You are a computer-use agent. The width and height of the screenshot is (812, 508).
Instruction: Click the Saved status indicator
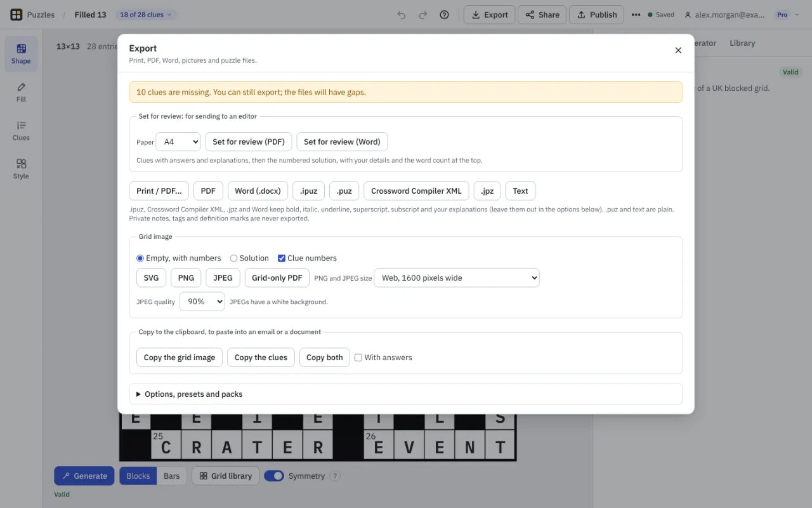pyautogui.click(x=660, y=15)
